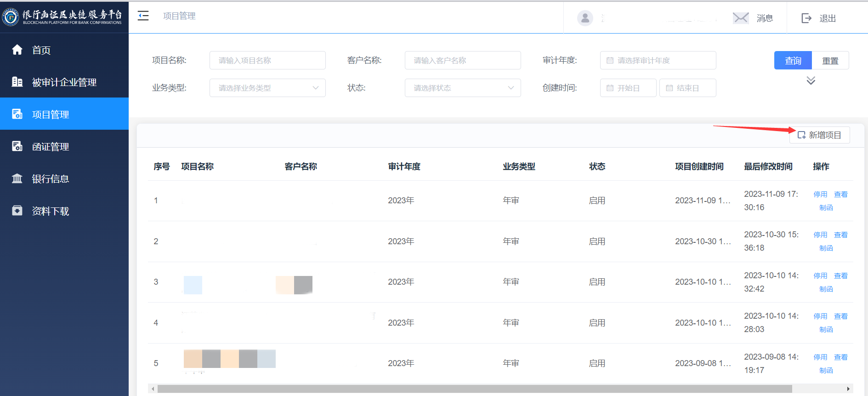Open the 业务类型 dropdown
The image size is (868, 396).
point(267,88)
